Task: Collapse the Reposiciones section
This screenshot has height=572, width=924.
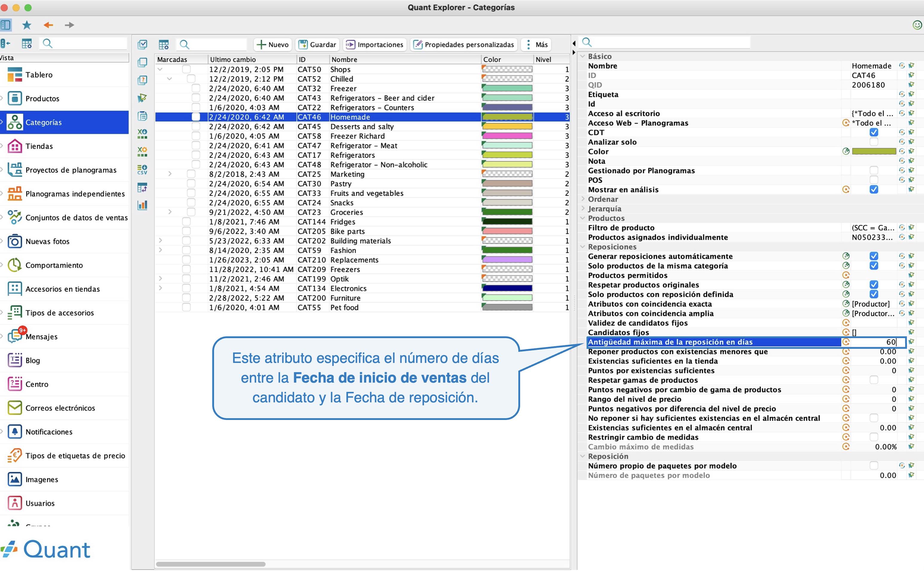Action: tap(583, 247)
